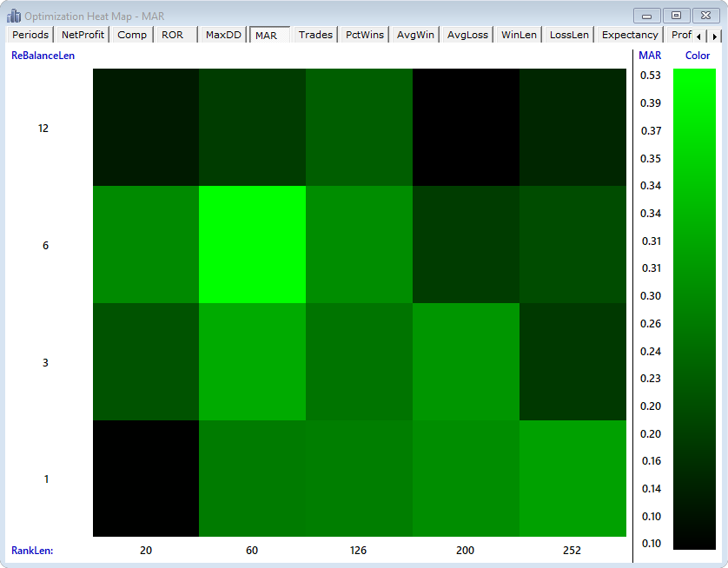
Task: Click the RankLen value 252
Action: click(x=572, y=551)
